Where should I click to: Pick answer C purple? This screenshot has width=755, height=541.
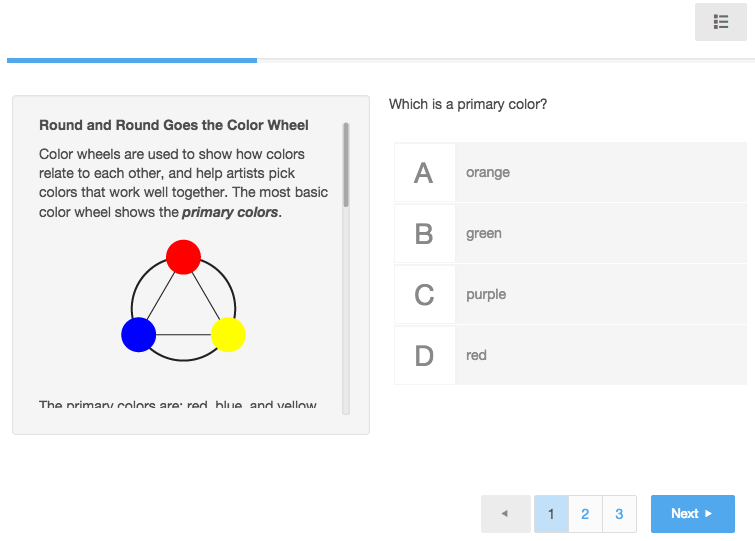click(571, 295)
